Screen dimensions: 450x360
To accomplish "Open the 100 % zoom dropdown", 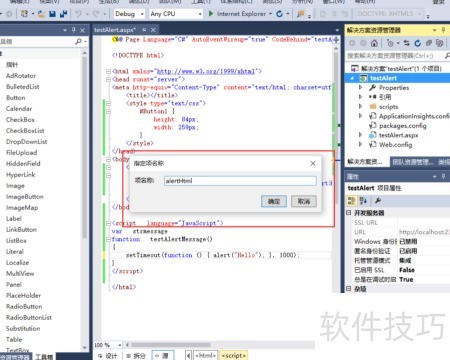I will [x=120, y=345].
